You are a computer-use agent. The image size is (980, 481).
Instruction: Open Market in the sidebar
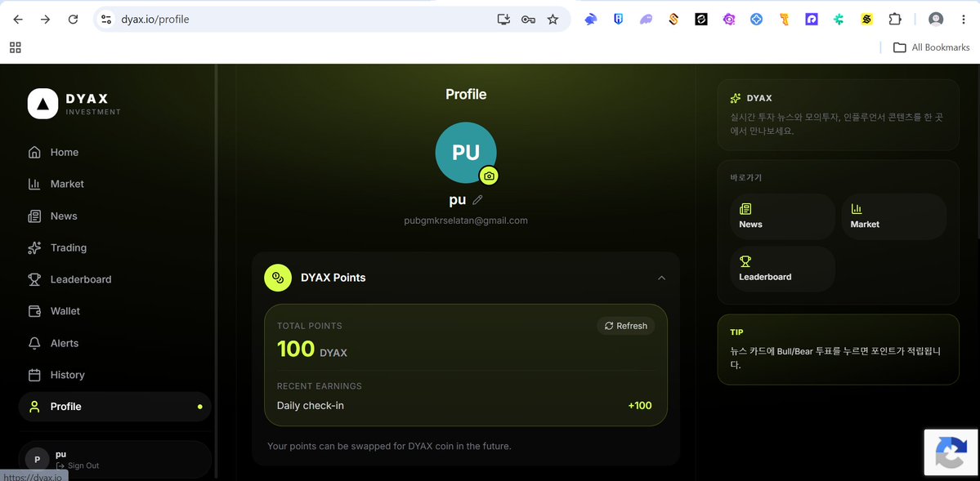(x=115, y=185)
